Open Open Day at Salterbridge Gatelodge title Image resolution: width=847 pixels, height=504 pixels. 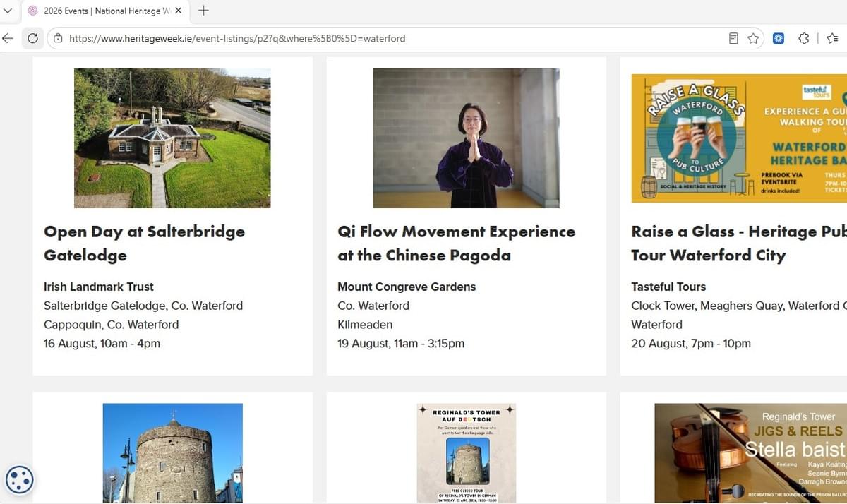[144, 244]
